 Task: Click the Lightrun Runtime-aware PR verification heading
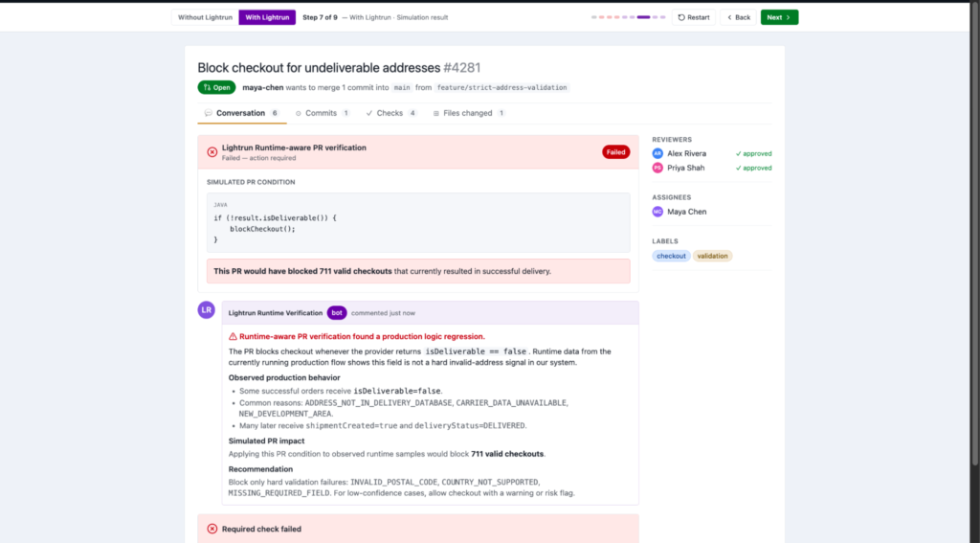(294, 147)
